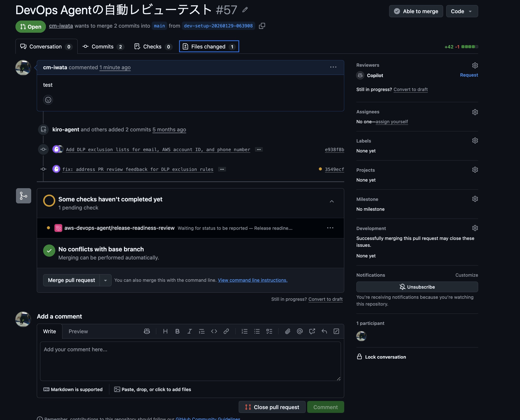This screenshot has height=420, width=520.
Task: Open the Code dropdown button
Action: click(x=462, y=11)
